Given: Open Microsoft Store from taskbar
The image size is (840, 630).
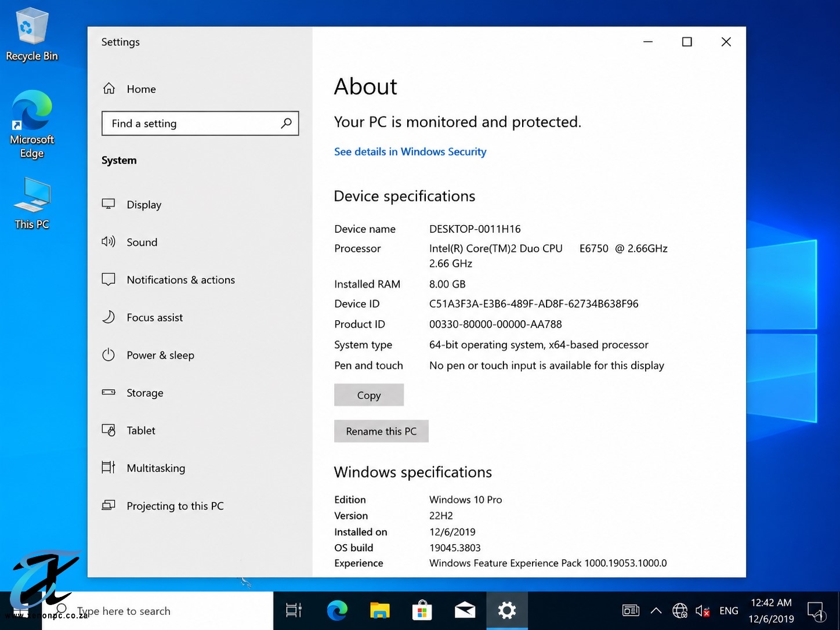Looking at the screenshot, I should pyautogui.click(x=422, y=610).
